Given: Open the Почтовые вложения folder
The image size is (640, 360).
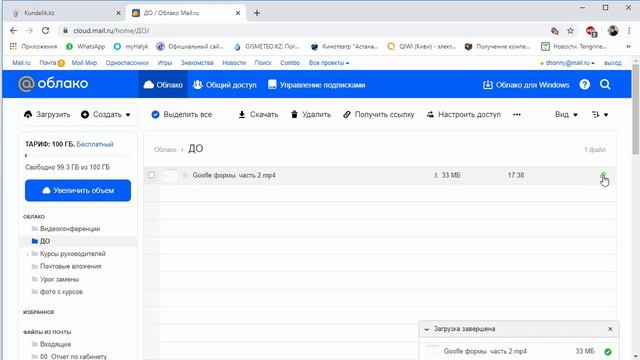Looking at the screenshot, I should [x=70, y=266].
